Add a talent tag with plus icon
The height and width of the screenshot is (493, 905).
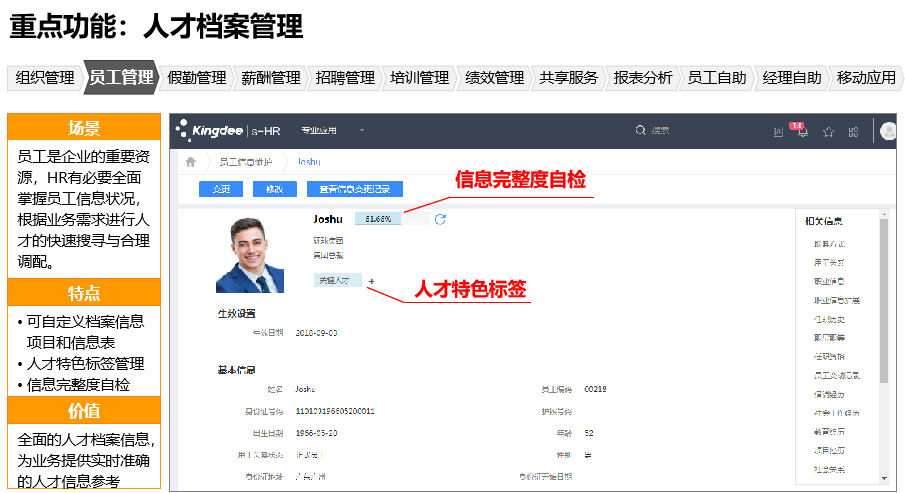click(371, 281)
